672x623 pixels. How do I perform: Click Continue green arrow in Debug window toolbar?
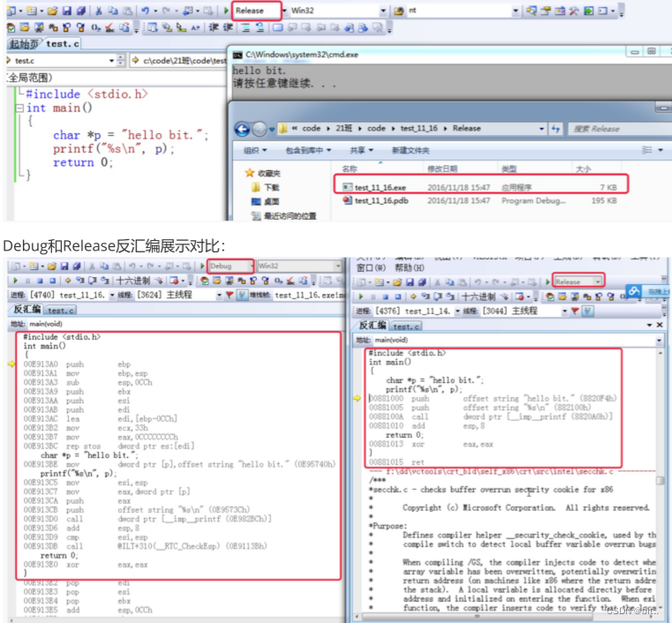(x=16, y=281)
